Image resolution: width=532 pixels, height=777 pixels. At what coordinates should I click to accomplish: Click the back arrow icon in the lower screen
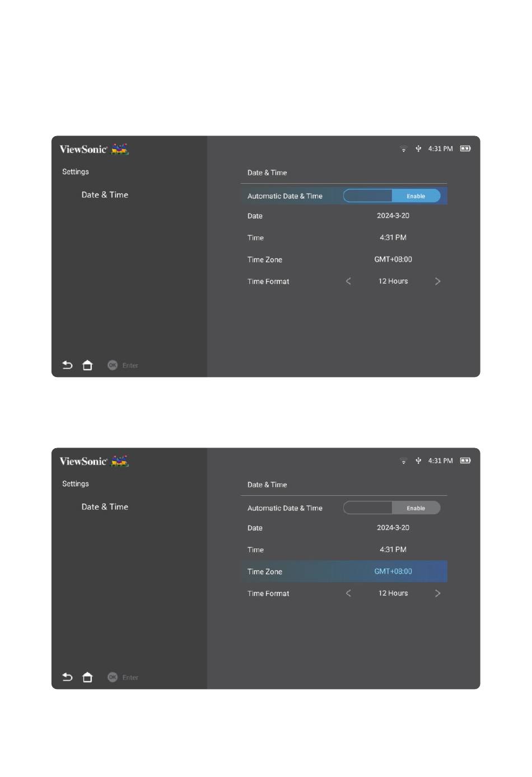pos(67,677)
